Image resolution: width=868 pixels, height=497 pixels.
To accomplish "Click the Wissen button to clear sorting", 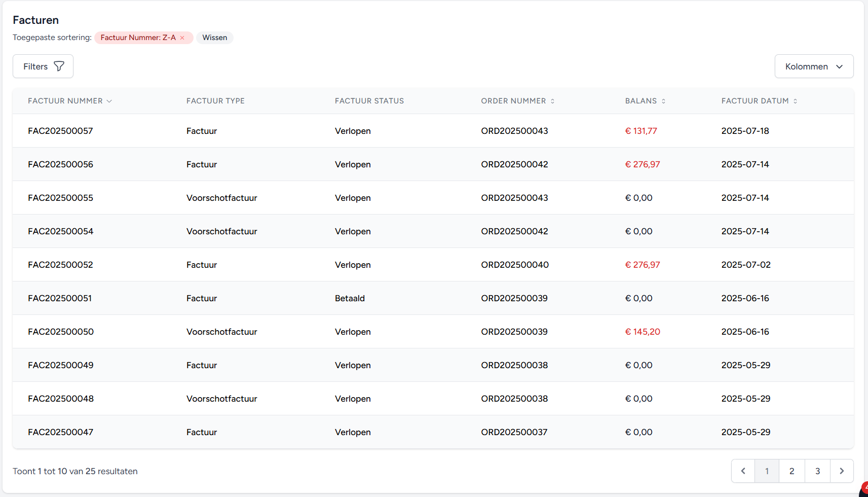I will point(214,38).
